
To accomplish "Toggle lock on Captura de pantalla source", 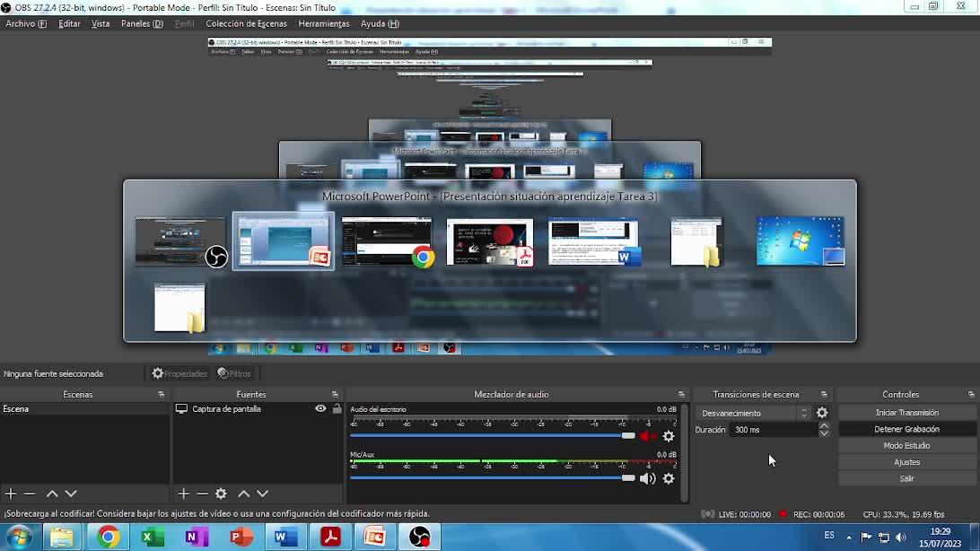I will [337, 408].
